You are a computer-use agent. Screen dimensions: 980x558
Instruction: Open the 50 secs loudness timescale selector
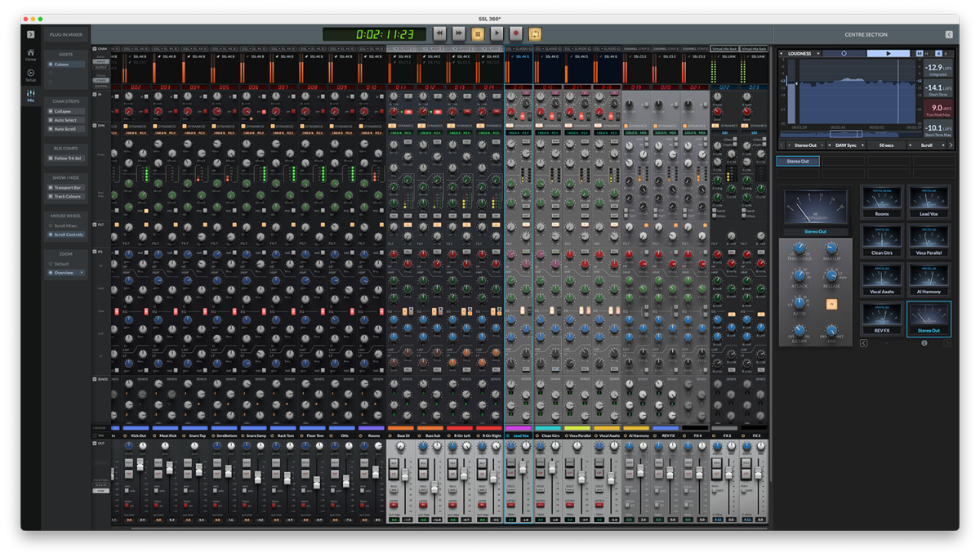coord(886,145)
